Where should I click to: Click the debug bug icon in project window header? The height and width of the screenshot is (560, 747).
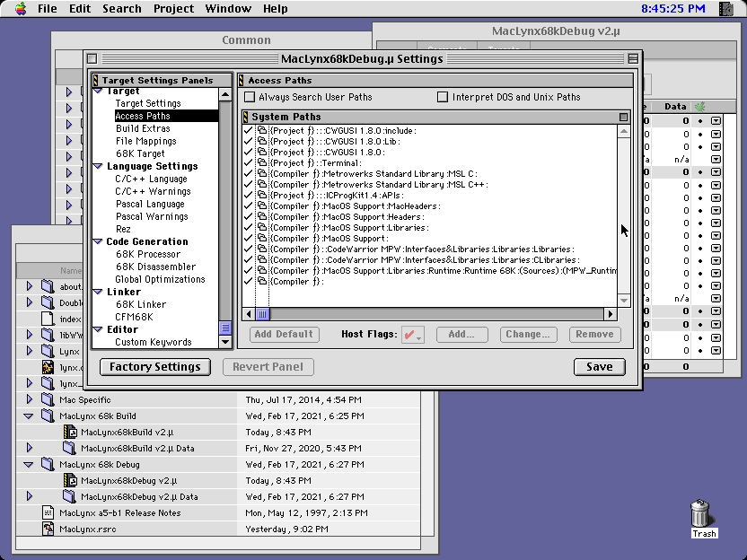[699, 107]
